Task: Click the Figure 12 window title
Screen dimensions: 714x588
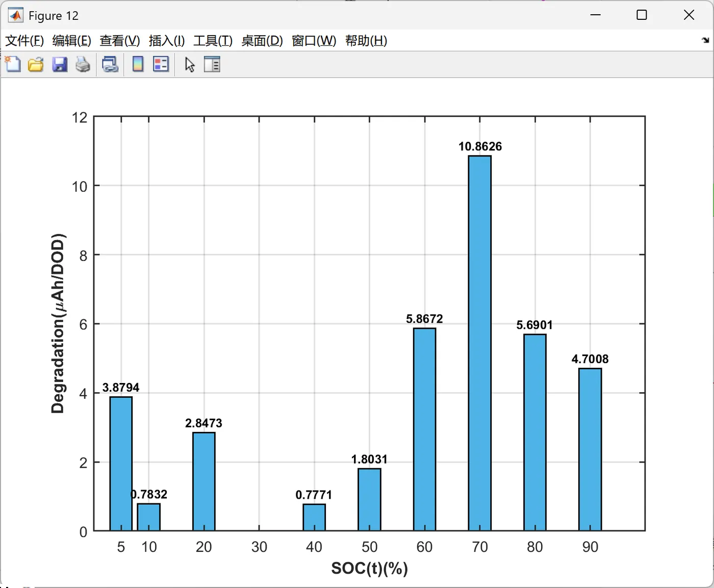Action: (x=54, y=16)
